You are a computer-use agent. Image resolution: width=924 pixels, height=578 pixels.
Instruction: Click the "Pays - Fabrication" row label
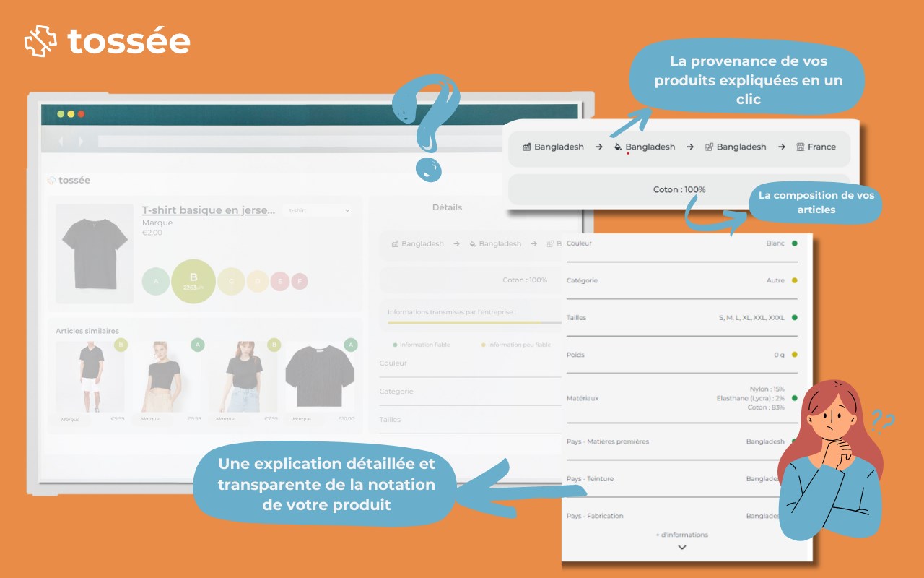595,516
